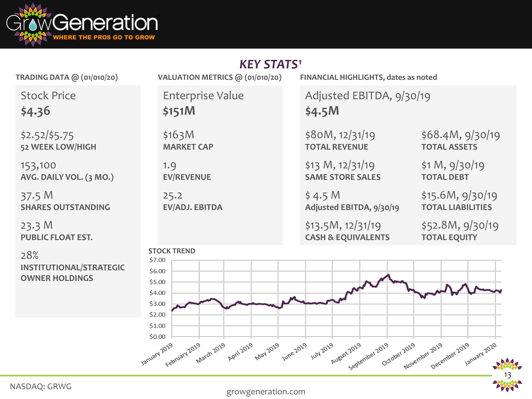Click the Financial Highlights section heading
Image resolution: width=532 pixels, height=399 pixels.
coord(368,77)
